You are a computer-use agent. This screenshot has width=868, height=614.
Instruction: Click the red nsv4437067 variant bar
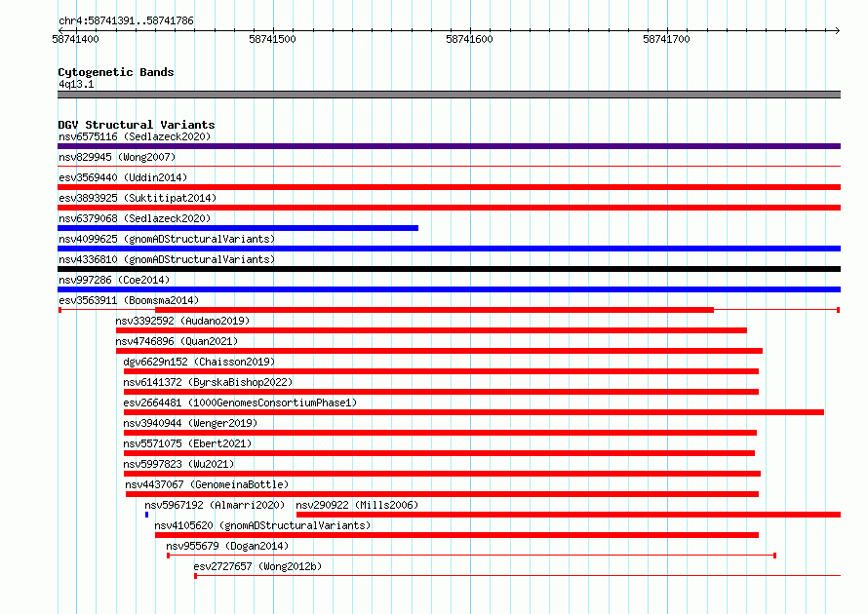[443, 494]
